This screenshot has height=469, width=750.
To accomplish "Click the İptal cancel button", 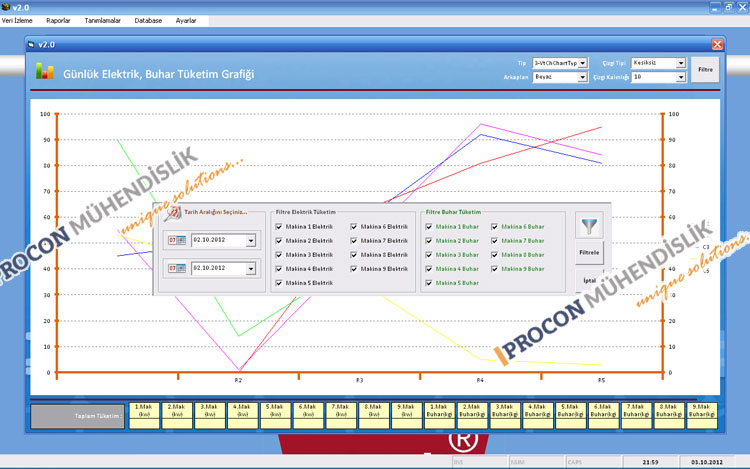I will (x=589, y=280).
